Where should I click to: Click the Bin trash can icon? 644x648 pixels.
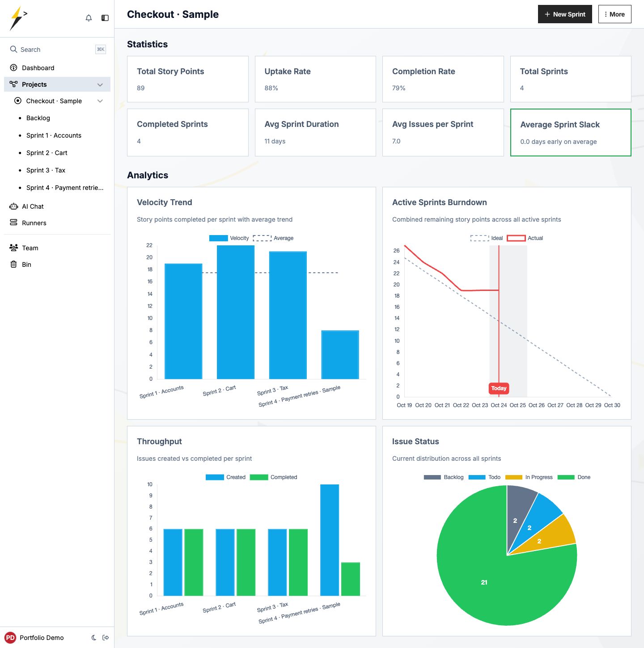(x=13, y=264)
